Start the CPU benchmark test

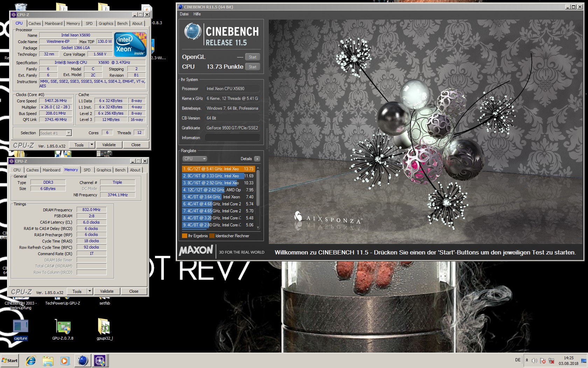(x=252, y=67)
